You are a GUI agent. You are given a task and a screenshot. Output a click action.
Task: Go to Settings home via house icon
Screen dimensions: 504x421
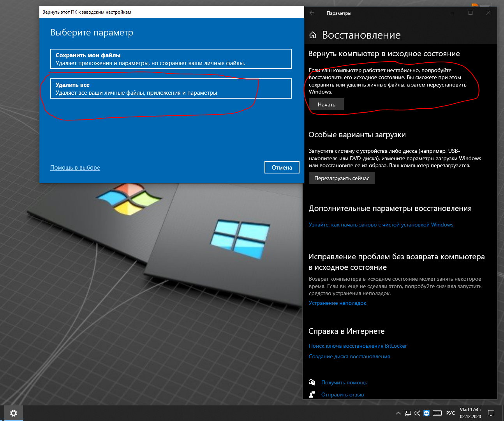(313, 35)
